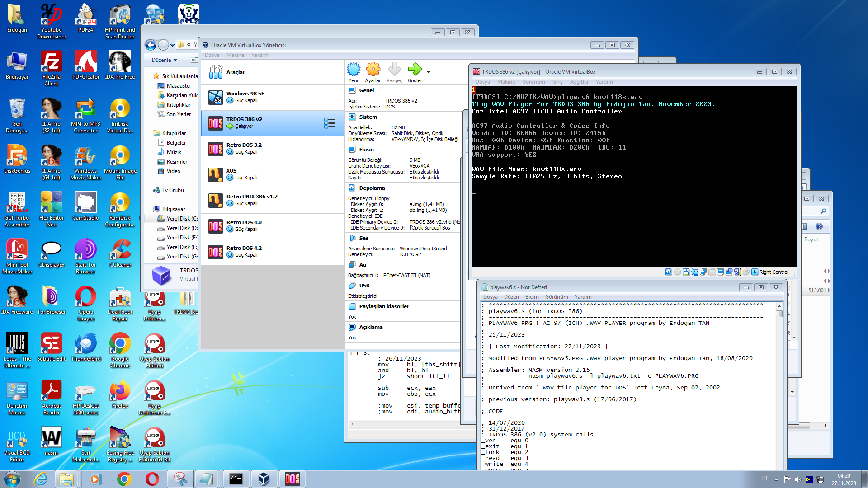This screenshot has width=868, height=488.
Task: Open the Explorer recent pages dropdown arrow
Action: tap(172, 45)
